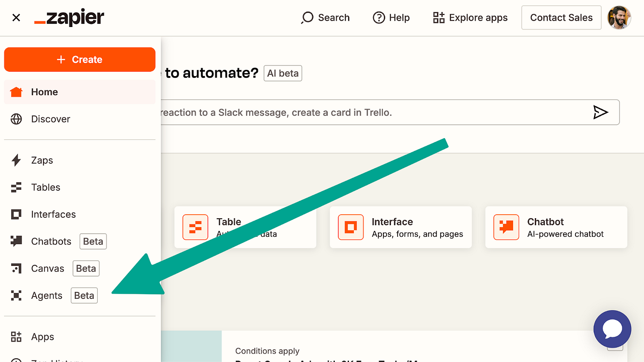
Task: Open the Home menu item
Action: [80, 92]
